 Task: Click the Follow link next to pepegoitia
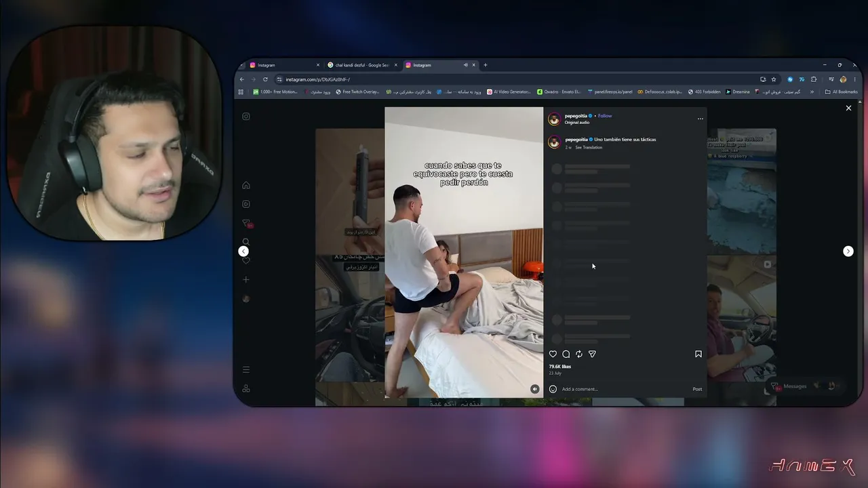[605, 116]
